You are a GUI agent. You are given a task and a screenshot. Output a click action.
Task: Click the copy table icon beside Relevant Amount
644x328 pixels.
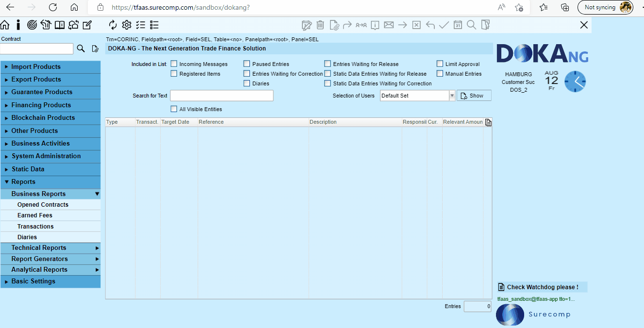pos(488,122)
